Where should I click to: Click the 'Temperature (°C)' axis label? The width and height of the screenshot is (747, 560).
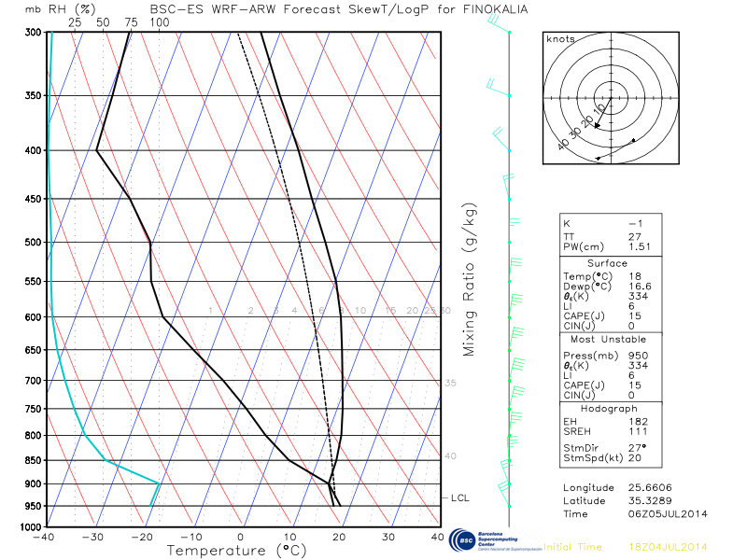click(x=242, y=551)
